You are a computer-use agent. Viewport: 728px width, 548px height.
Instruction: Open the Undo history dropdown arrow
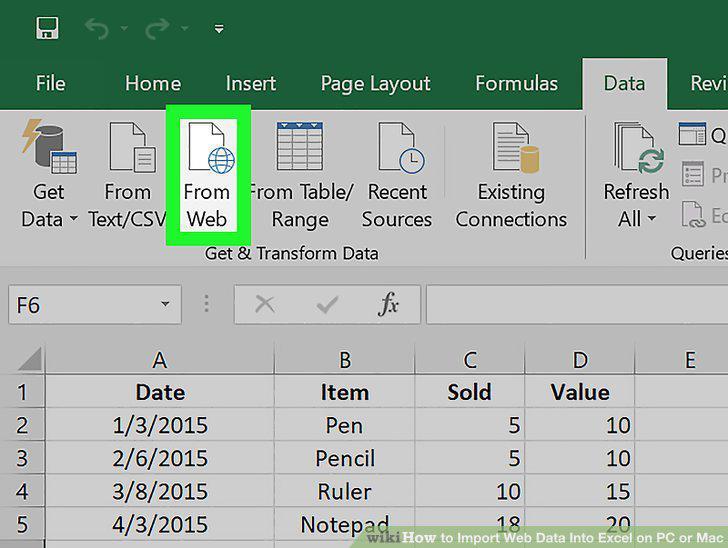(x=124, y=28)
